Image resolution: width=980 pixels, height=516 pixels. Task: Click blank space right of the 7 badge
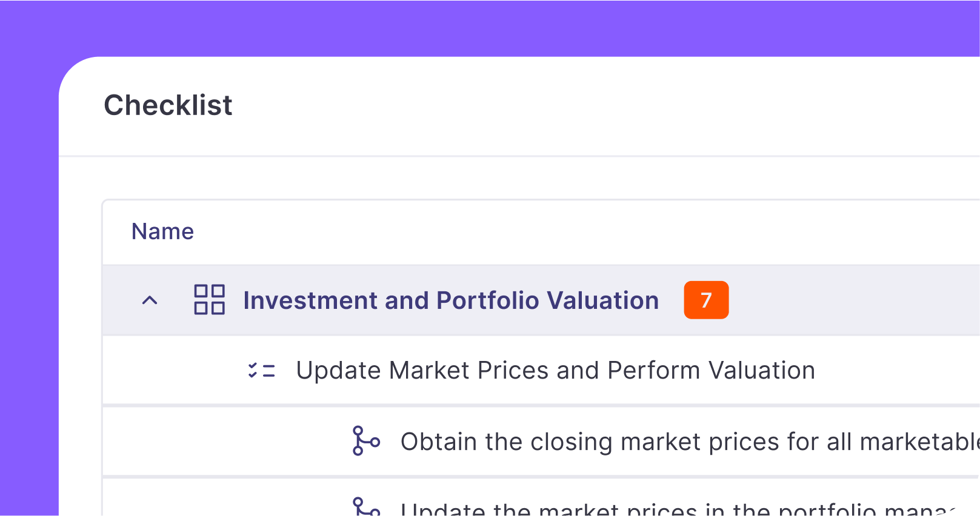pyautogui.click(x=848, y=300)
